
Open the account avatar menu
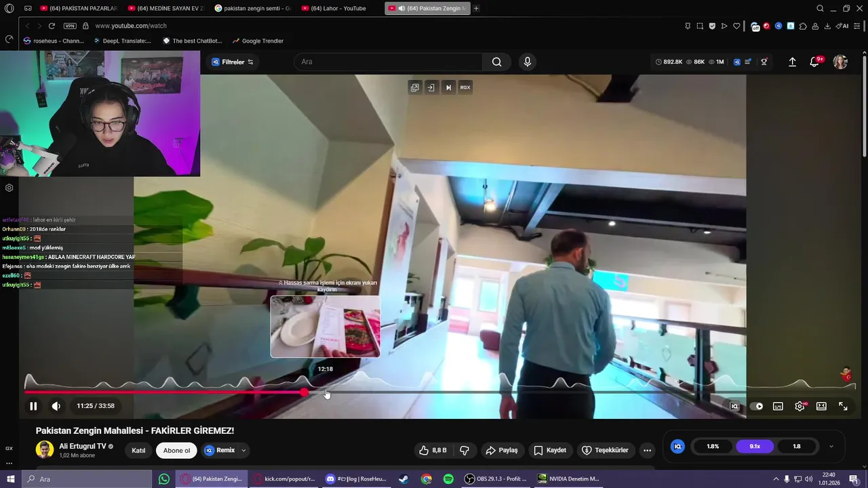click(x=840, y=62)
